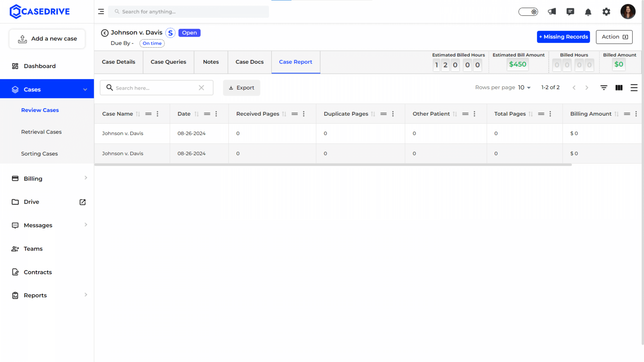This screenshot has width=644, height=362.
Task: Open settings gear icon
Action: (606, 11)
